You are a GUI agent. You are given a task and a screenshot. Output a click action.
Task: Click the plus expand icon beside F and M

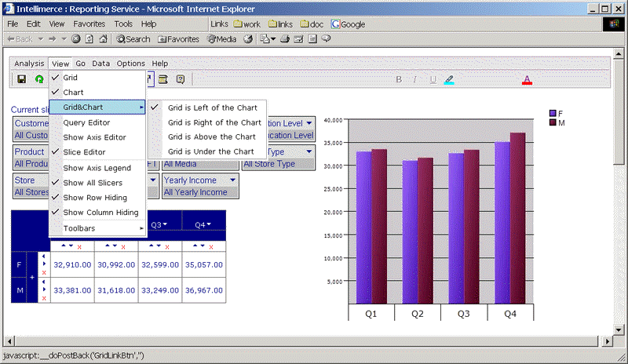click(x=32, y=277)
